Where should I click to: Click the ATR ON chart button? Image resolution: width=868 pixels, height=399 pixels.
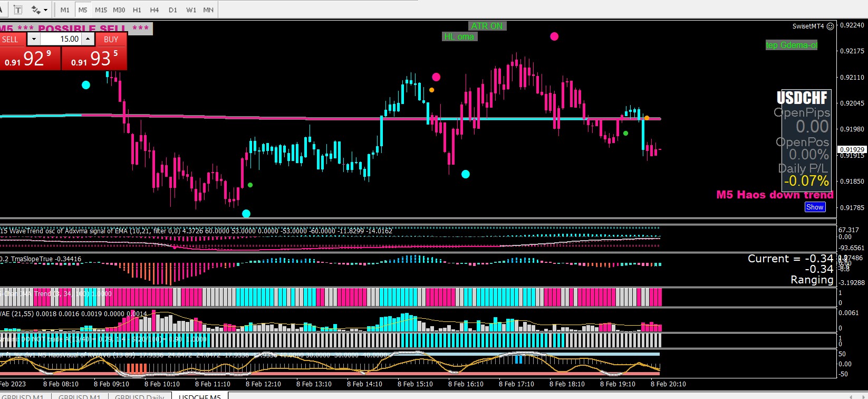487,26
